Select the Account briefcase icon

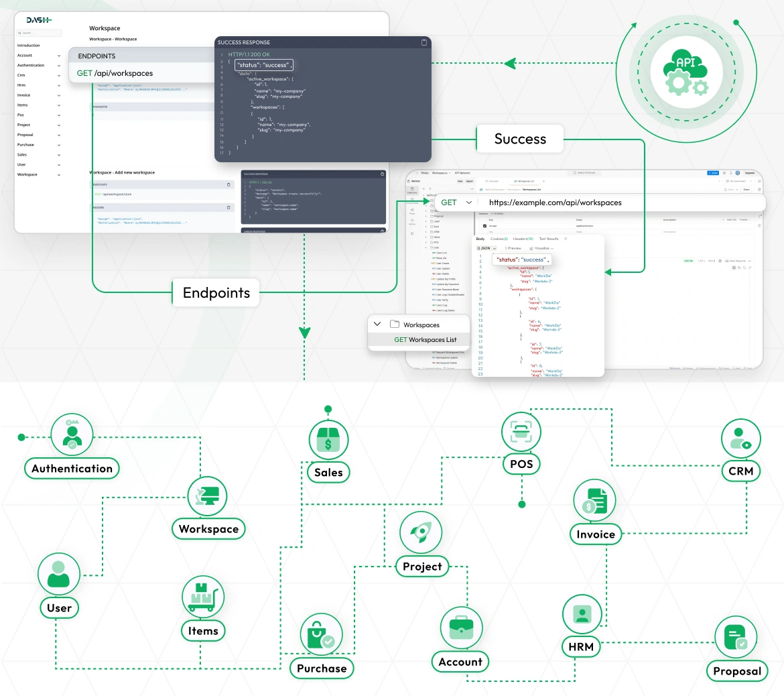[x=460, y=628]
